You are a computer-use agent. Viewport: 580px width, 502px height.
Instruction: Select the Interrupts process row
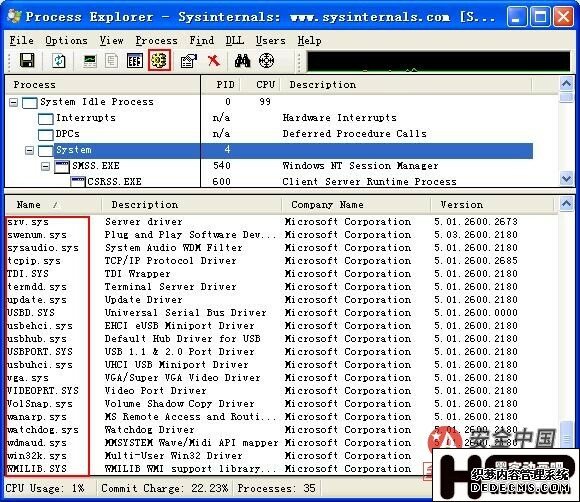[x=269, y=118]
